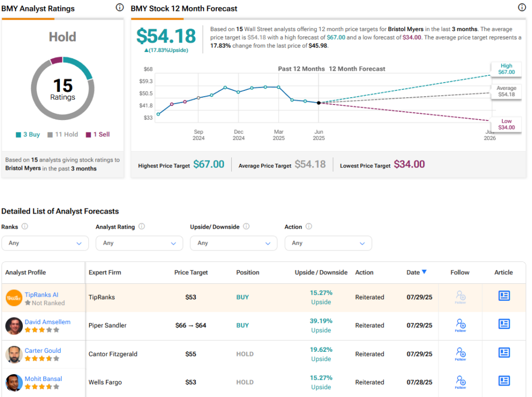The height and width of the screenshot is (397, 532).
Task: Click info icon next to Ranks filter
Action: [x=25, y=227]
